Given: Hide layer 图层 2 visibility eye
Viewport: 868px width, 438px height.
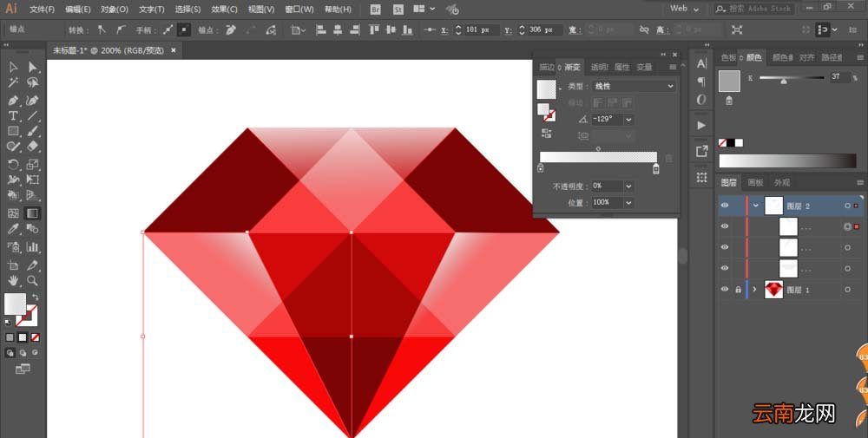Looking at the screenshot, I should 725,206.
